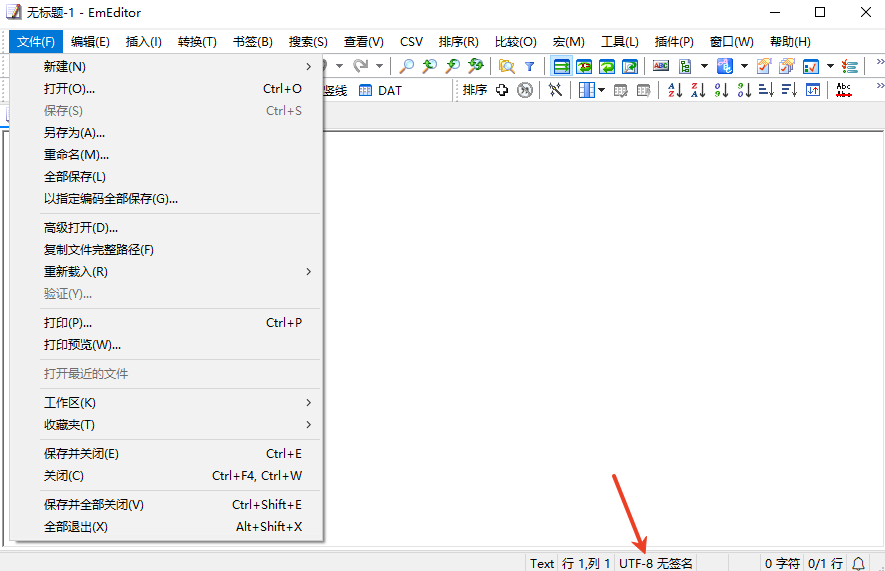Click the Text configuration status bar entry
Image resolution: width=885 pixels, height=571 pixels.
(542, 563)
